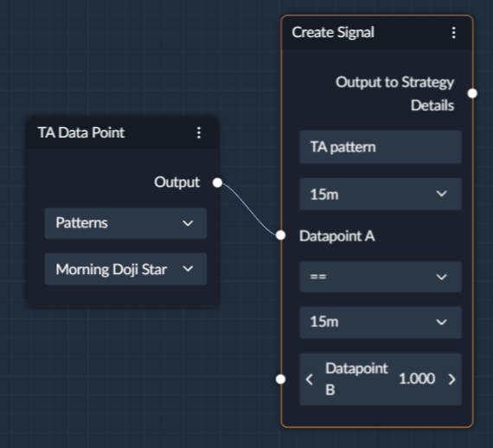The width and height of the screenshot is (493, 448).
Task: Click the Output to Strategy Details label
Action: (395, 93)
